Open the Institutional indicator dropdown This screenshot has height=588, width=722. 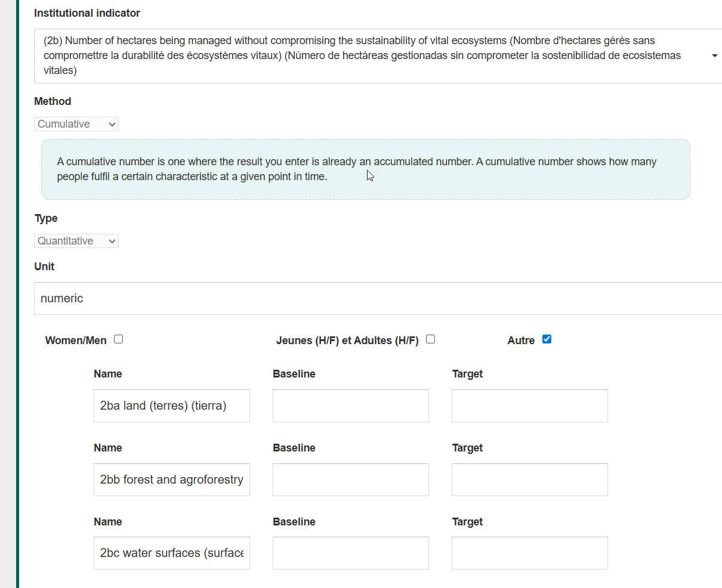click(376, 55)
